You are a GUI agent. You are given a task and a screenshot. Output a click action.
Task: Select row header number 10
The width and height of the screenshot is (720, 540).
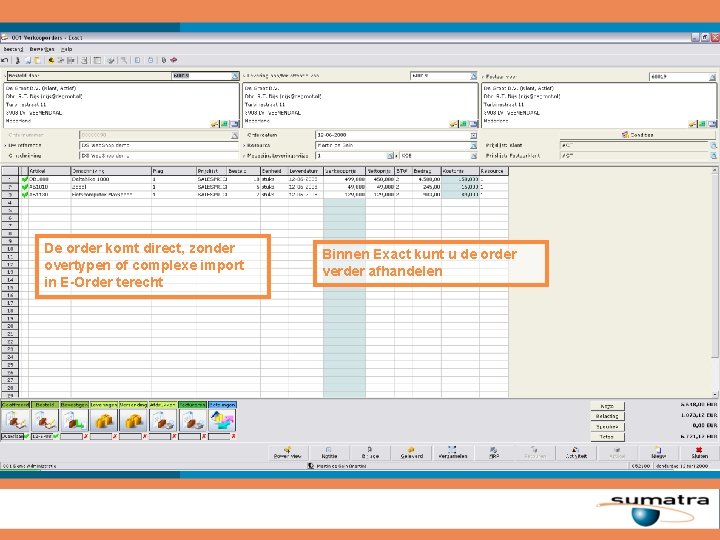[x=10, y=248]
